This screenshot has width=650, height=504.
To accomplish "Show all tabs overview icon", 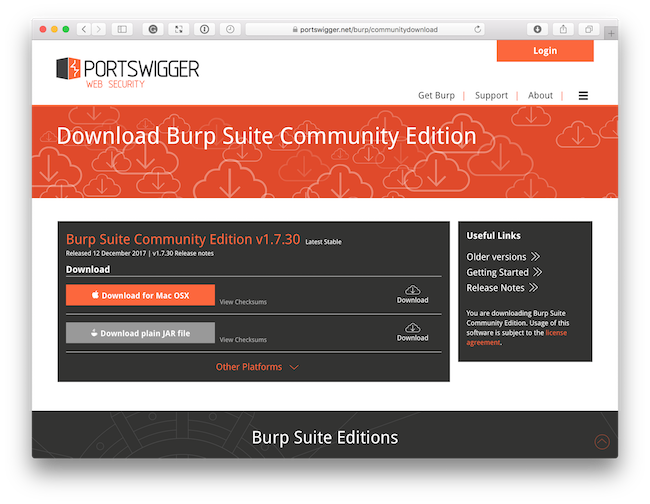I will click(589, 29).
